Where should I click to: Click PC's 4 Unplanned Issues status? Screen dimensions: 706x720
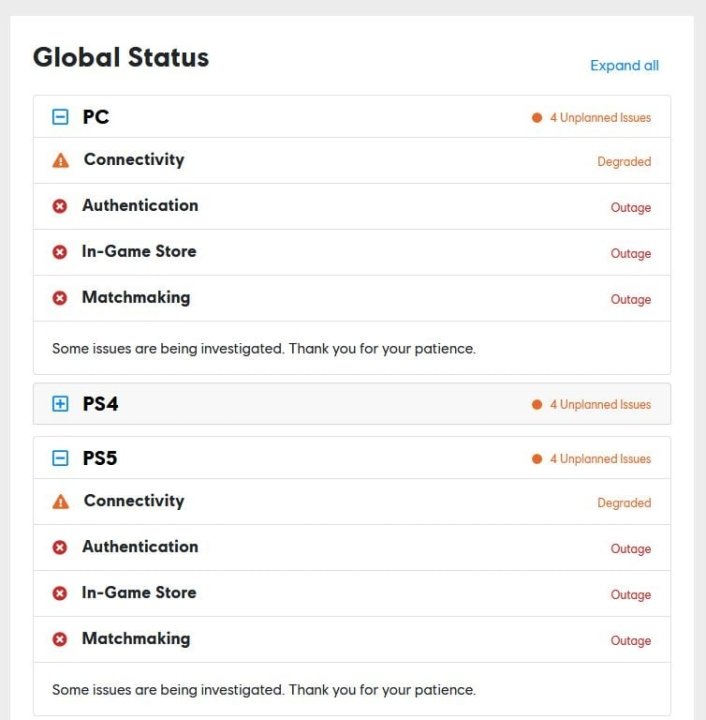click(599, 118)
